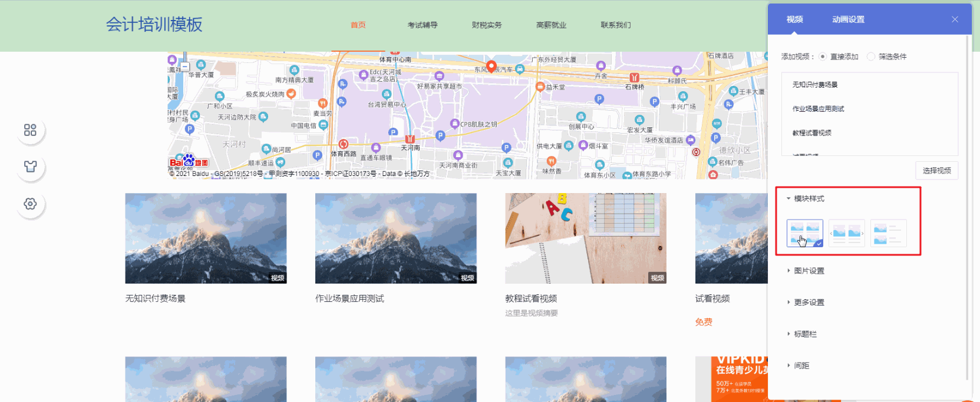Select the 筛选条件 radio option
This screenshot has height=402, width=980.
871,57
